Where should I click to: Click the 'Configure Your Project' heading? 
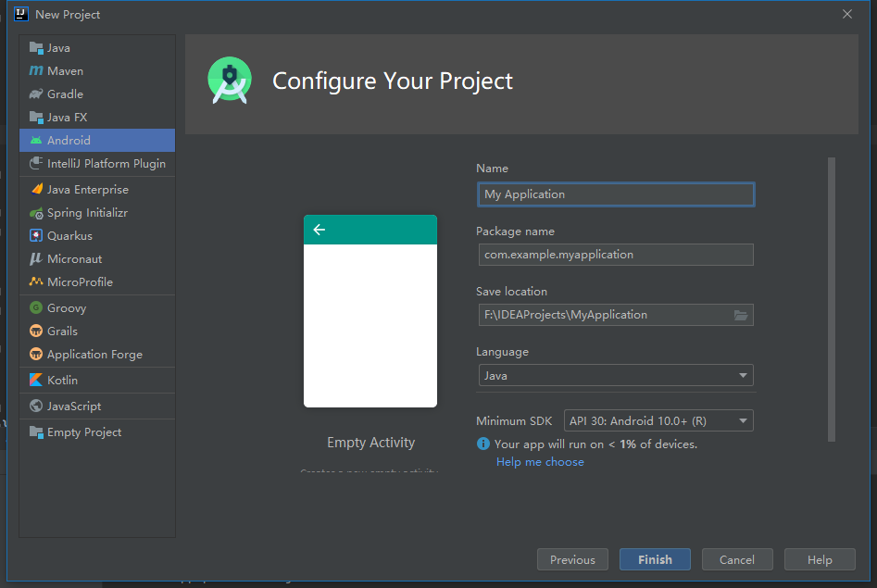point(392,81)
